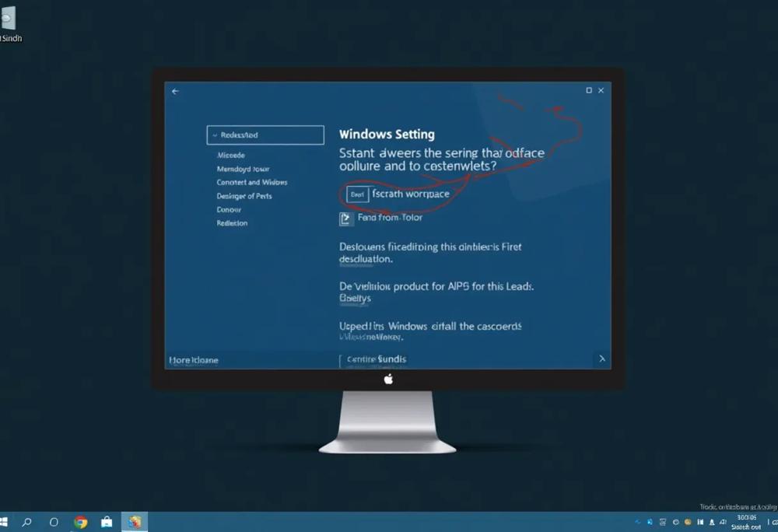Click the icon beside Fend from Tolor
The width and height of the screenshot is (778, 532).
346,219
